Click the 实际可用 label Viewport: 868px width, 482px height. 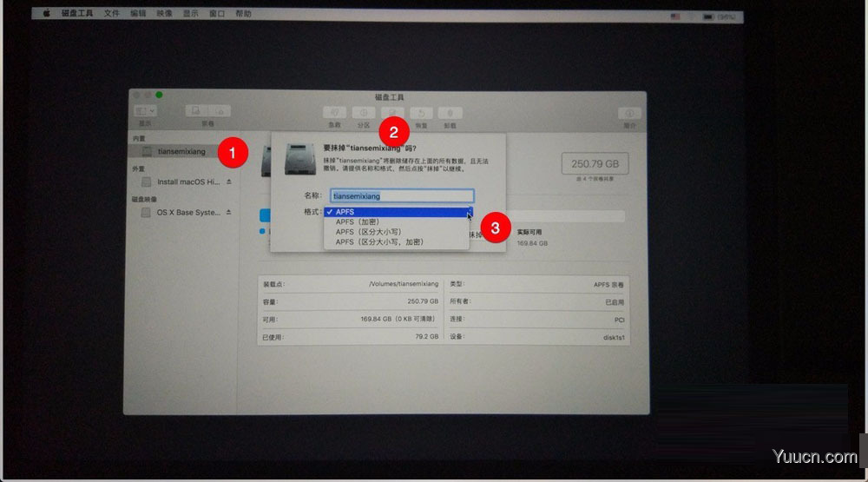click(x=529, y=232)
